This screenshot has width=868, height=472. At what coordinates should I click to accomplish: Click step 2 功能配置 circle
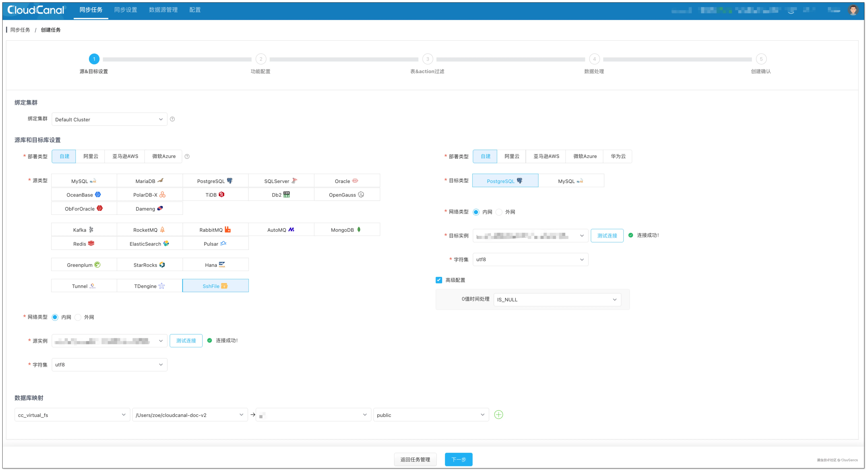pyautogui.click(x=261, y=59)
